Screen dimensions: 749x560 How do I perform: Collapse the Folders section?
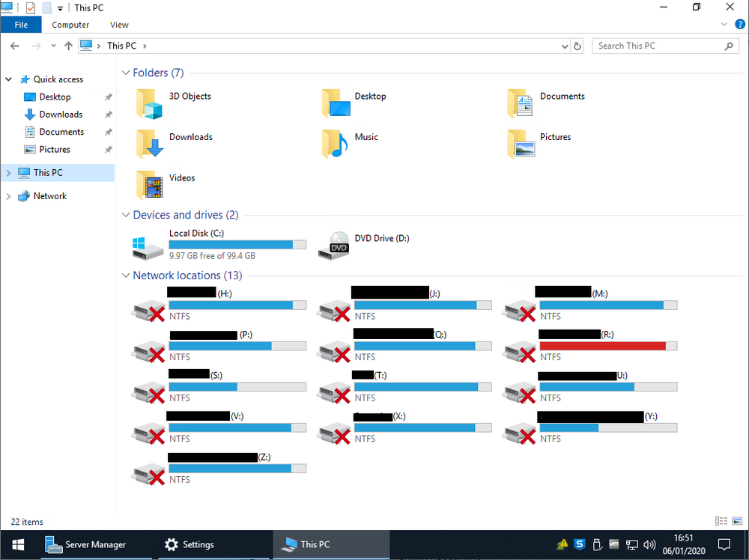click(125, 73)
